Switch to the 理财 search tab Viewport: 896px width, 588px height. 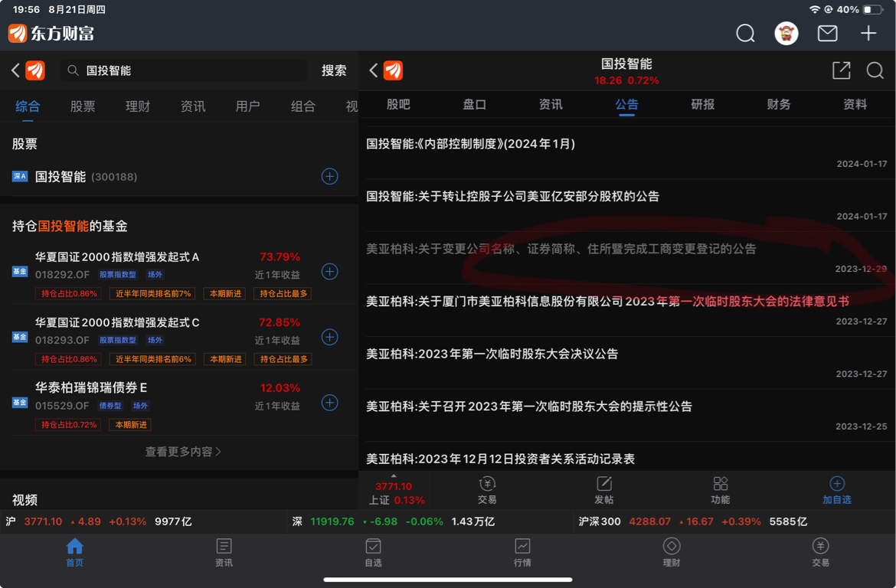click(x=138, y=106)
